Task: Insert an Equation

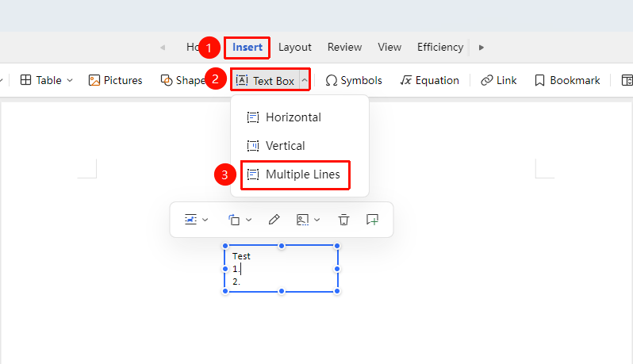Action: (x=430, y=80)
